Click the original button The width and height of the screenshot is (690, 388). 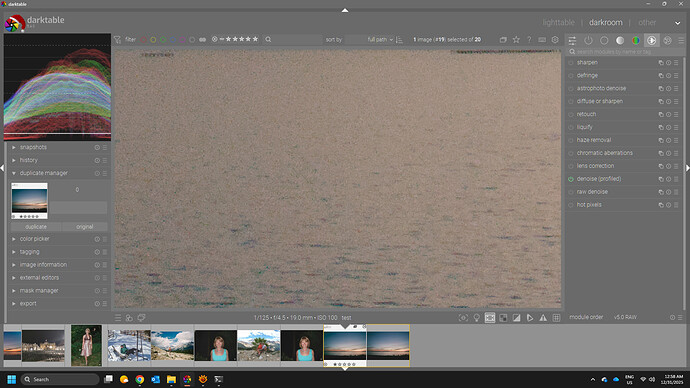coord(84,227)
